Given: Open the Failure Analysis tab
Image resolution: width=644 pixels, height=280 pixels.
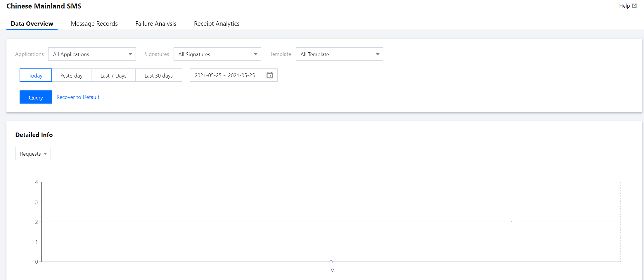Looking at the screenshot, I should (156, 24).
